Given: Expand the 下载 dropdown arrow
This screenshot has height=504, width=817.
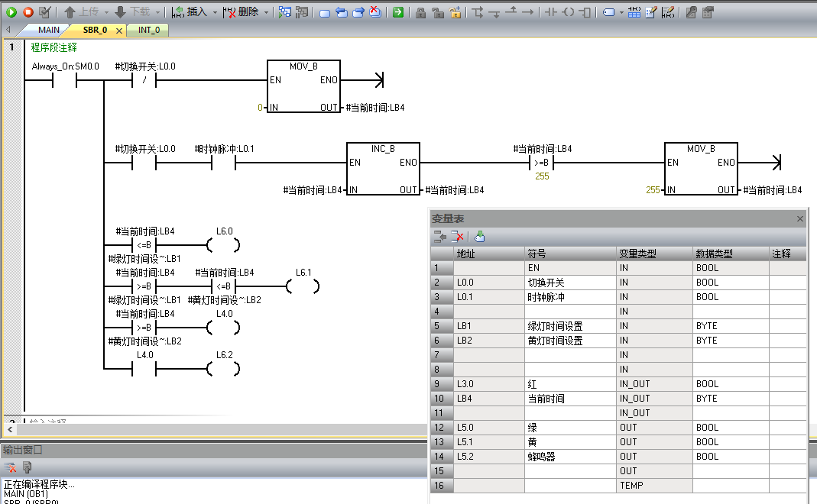Looking at the screenshot, I should pyautogui.click(x=157, y=12).
